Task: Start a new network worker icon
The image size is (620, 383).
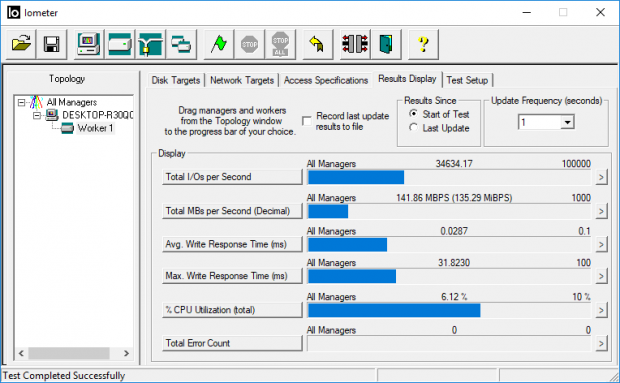Action: (150, 44)
